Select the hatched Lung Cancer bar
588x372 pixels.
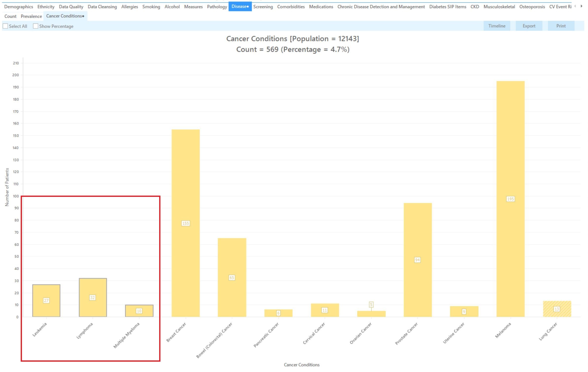(557, 309)
